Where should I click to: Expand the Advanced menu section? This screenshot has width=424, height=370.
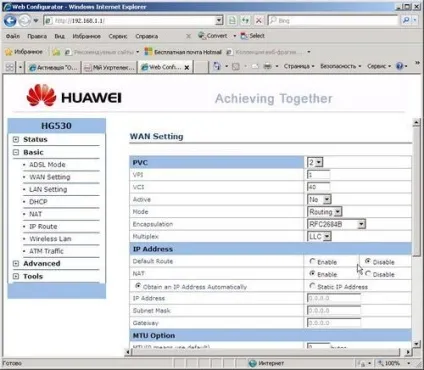tap(16, 264)
